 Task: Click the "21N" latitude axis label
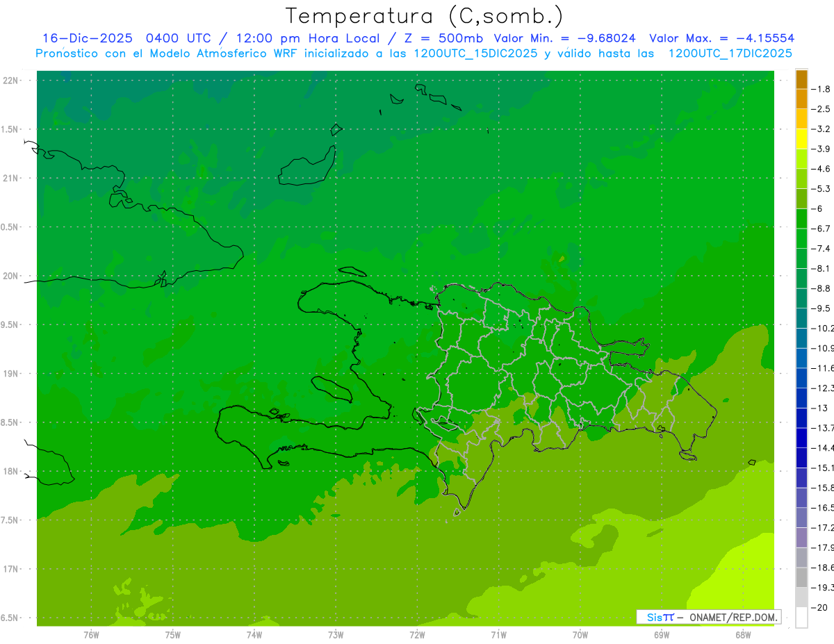11,179
